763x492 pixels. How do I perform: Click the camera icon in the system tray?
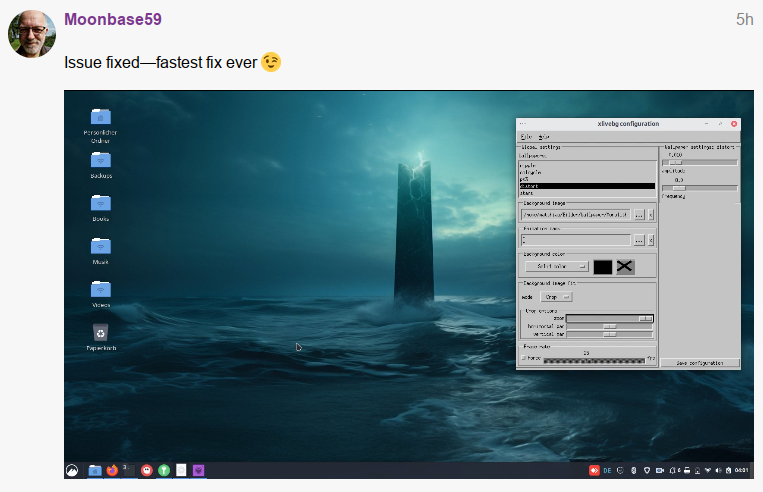pyautogui.click(x=660, y=471)
